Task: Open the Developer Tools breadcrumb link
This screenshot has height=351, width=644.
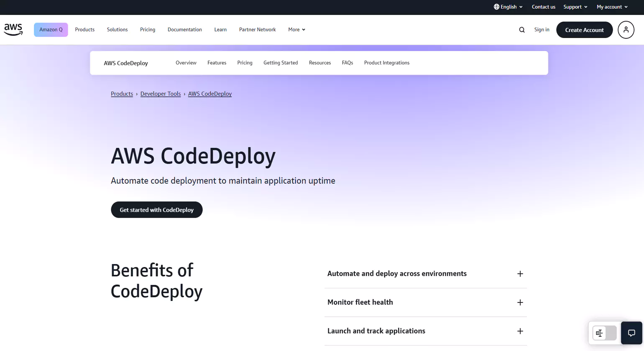Action: coord(161,94)
